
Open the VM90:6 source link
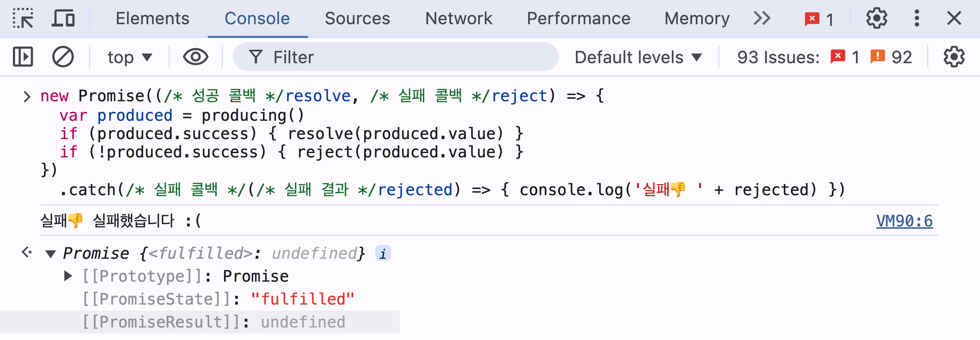coord(904,221)
